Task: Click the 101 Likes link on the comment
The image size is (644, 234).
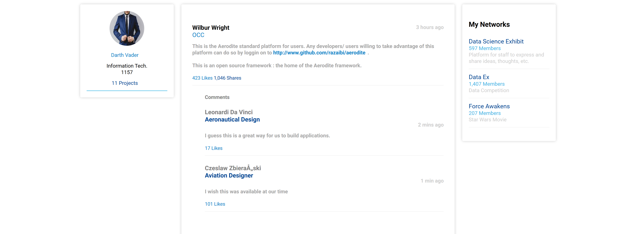Action: [215, 204]
